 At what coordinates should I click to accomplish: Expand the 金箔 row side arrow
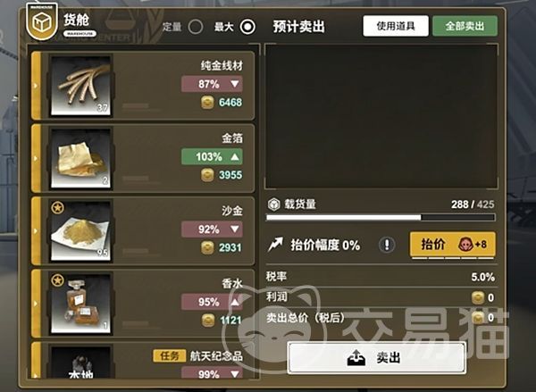tap(36, 158)
